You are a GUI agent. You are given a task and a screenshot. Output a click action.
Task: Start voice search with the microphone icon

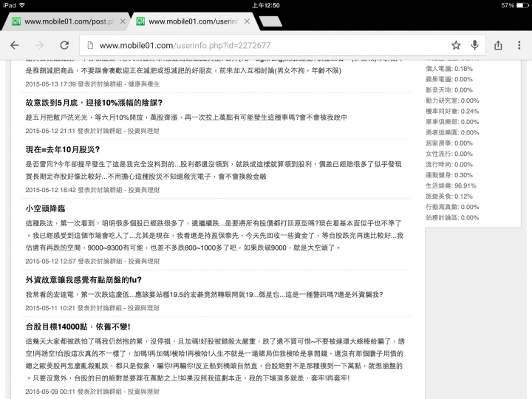click(474, 45)
